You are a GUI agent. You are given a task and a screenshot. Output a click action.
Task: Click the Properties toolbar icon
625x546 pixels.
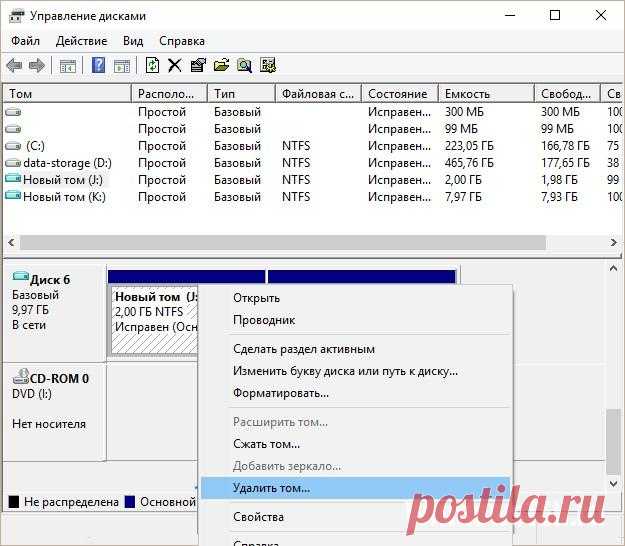197,66
